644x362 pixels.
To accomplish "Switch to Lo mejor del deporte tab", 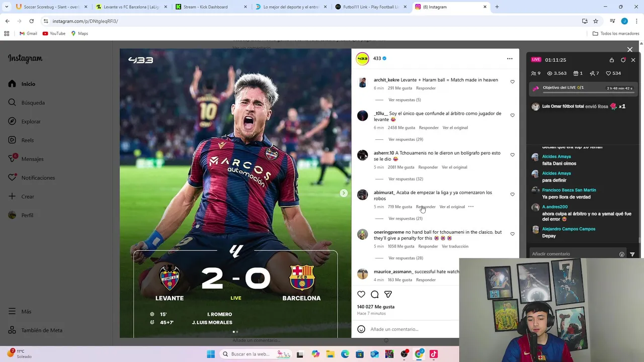I will [291, 7].
